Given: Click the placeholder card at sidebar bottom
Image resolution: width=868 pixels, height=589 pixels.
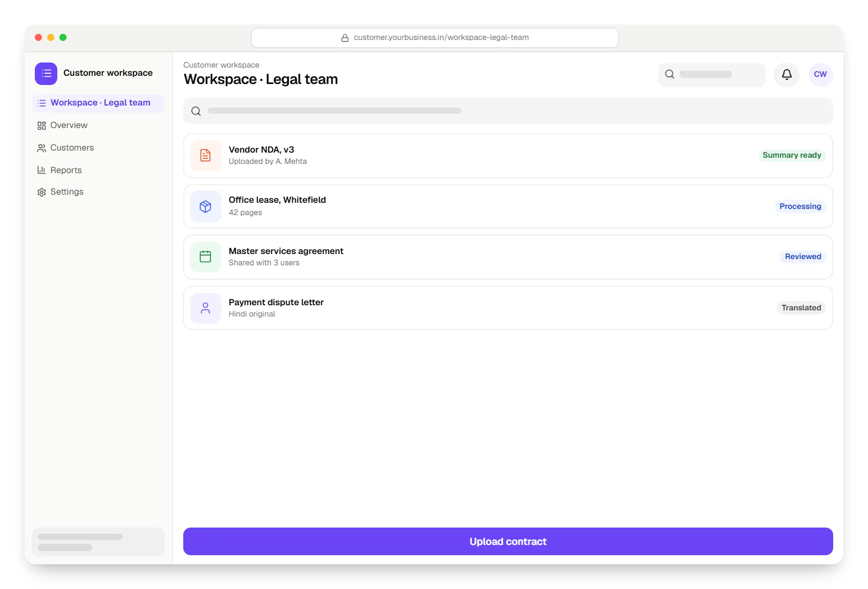Looking at the screenshot, I should pos(98,542).
